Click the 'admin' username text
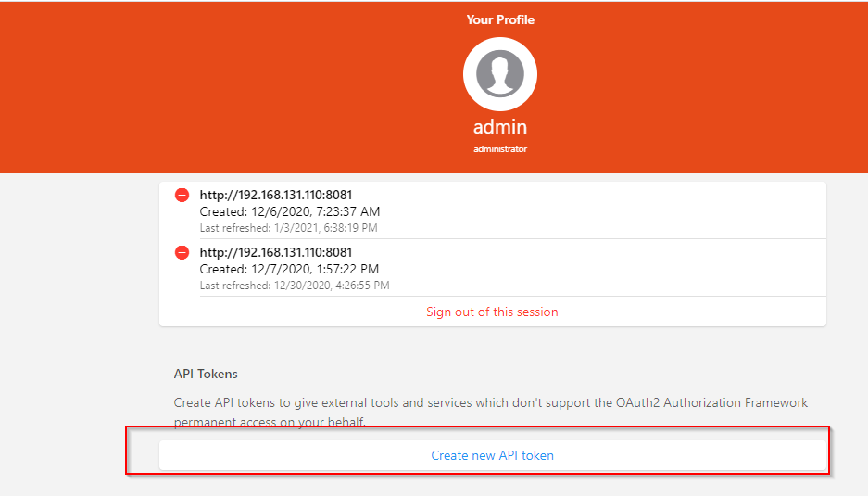The width and height of the screenshot is (868, 496). [500, 126]
